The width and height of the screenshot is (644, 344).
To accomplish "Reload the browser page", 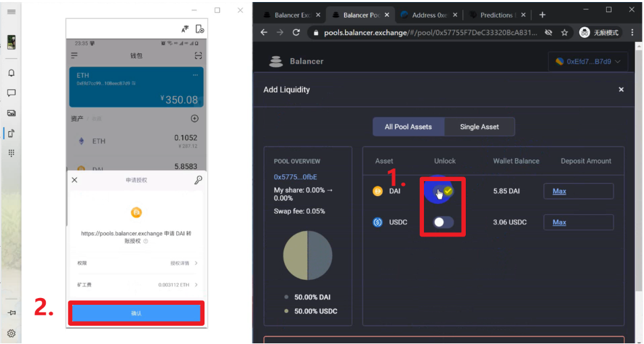I will (x=296, y=32).
